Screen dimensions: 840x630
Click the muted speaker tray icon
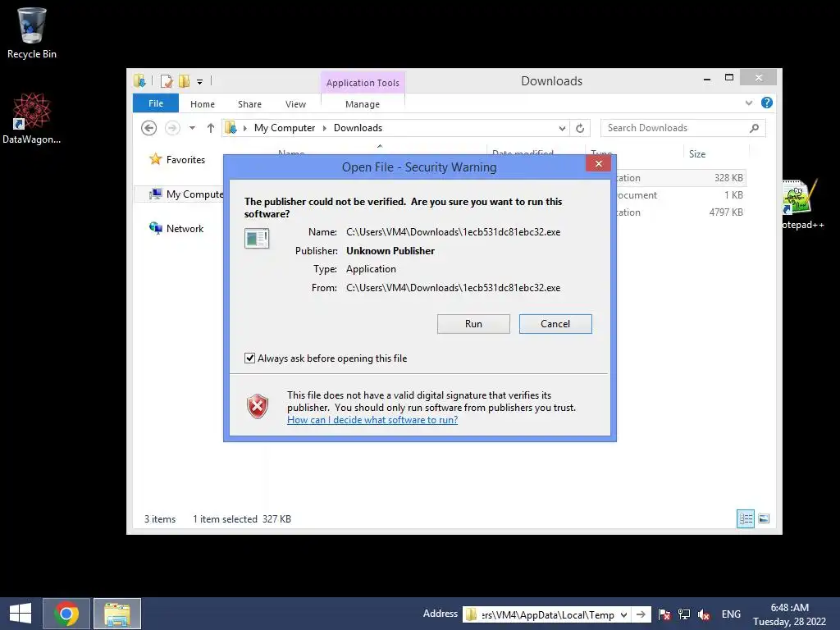click(x=704, y=614)
